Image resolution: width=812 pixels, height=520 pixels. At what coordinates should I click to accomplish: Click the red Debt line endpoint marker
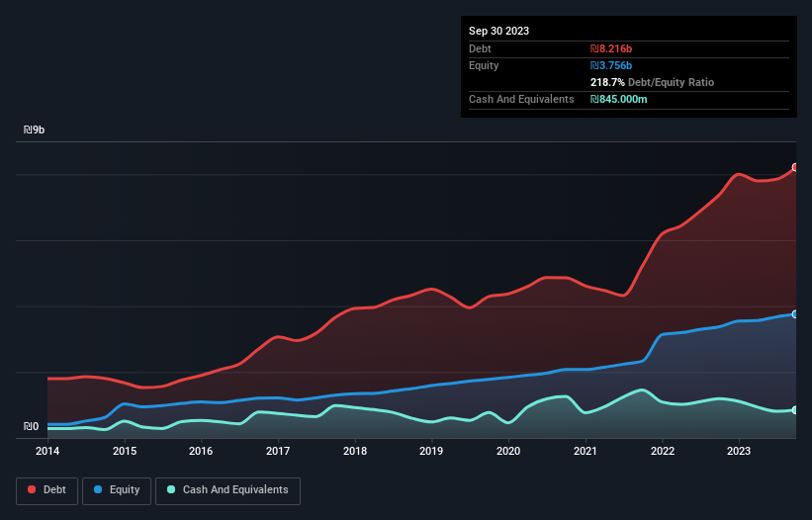pyautogui.click(x=795, y=167)
